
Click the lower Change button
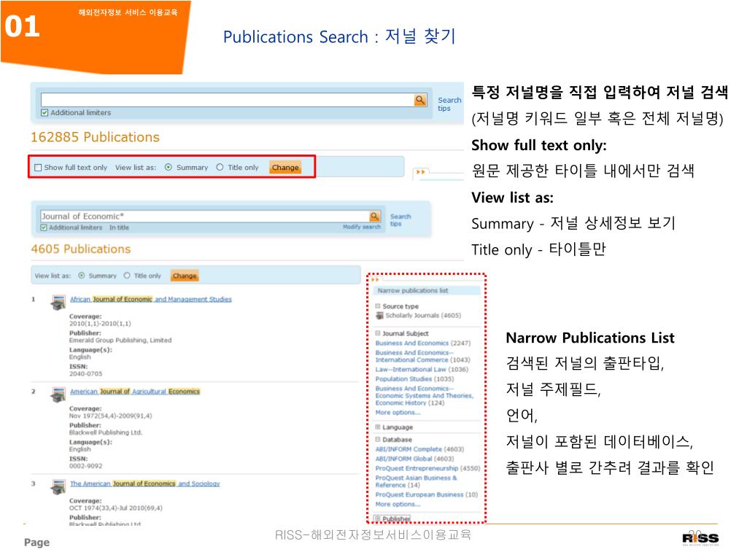[185, 275]
